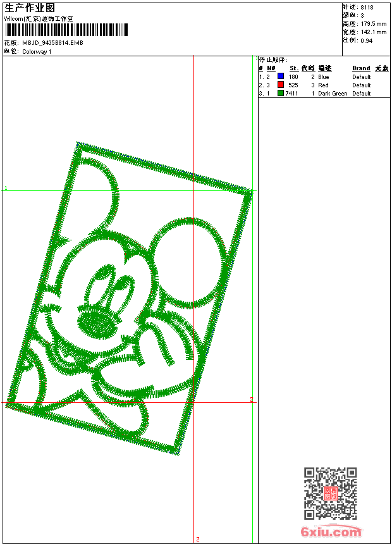Select stitch value '180' in Blue row
The height and width of the screenshot is (544, 392).
click(293, 77)
